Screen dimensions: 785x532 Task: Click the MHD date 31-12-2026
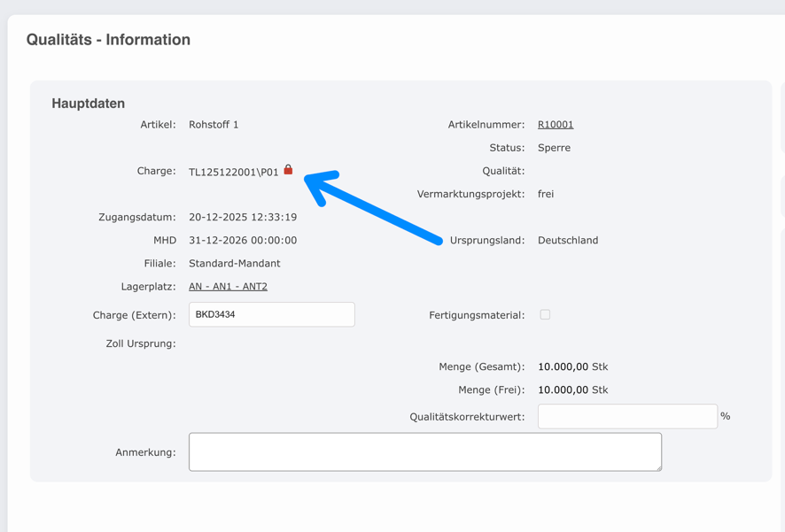241,239
